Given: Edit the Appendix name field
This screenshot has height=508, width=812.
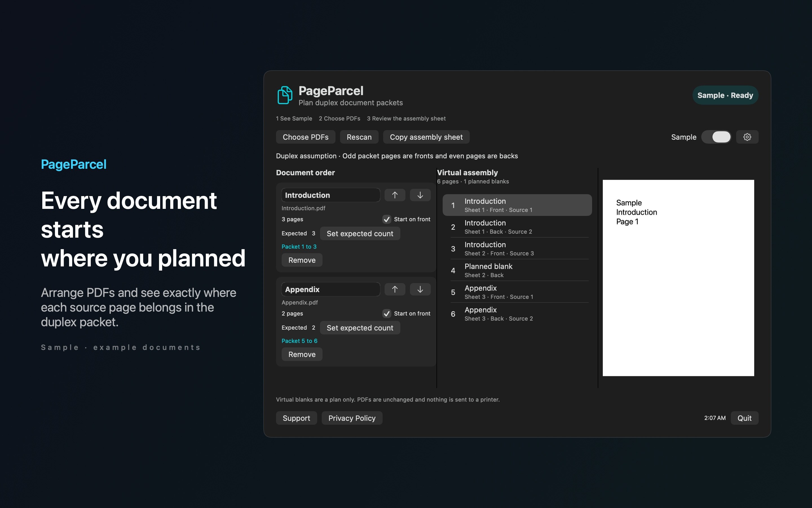Looking at the screenshot, I should tap(330, 289).
